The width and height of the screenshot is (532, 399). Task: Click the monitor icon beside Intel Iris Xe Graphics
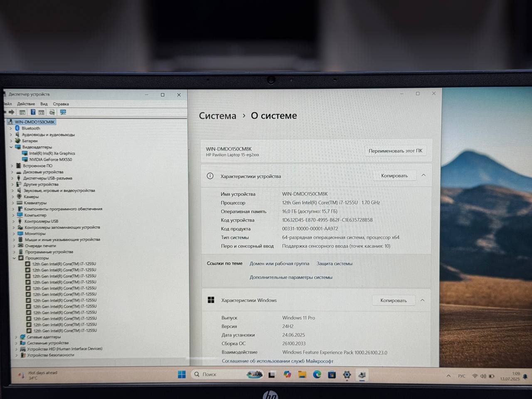[25, 153]
